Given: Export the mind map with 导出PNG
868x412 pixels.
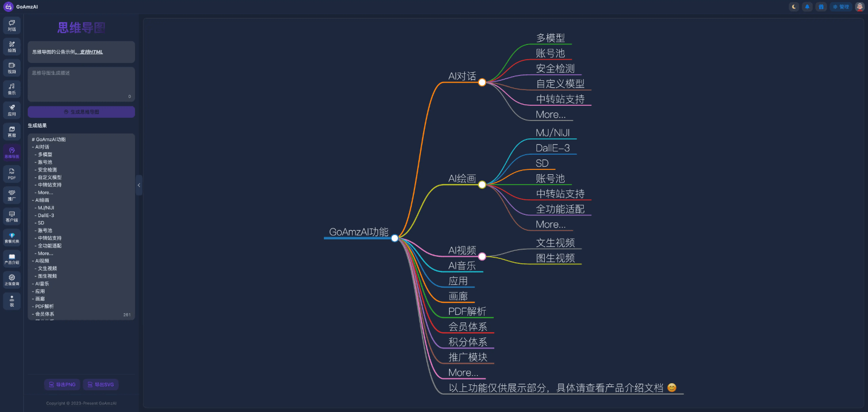Looking at the screenshot, I should click(x=62, y=384).
